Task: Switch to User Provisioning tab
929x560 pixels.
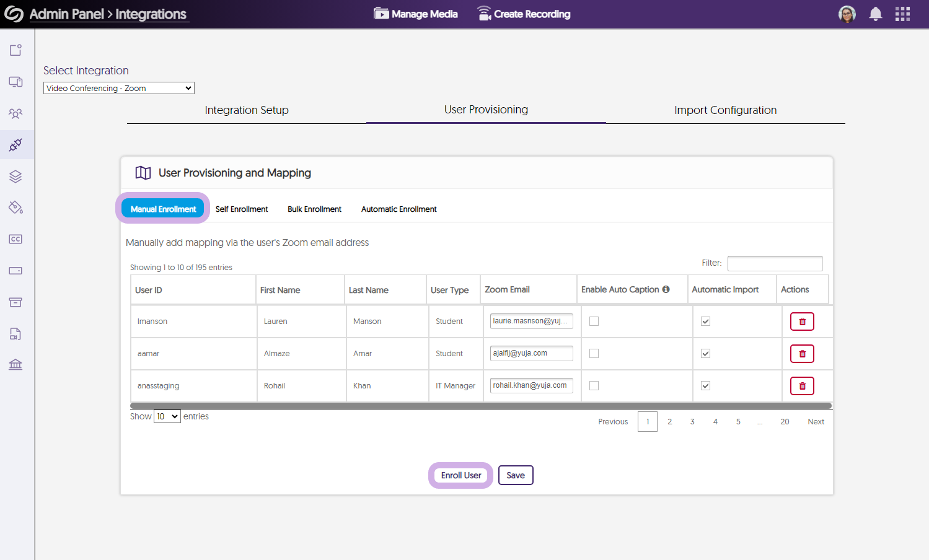Action: [486, 110]
